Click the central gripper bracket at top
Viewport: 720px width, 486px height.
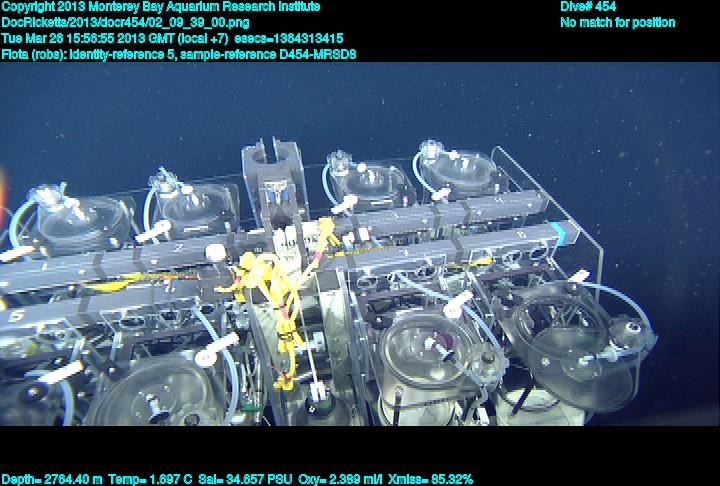tap(272, 165)
